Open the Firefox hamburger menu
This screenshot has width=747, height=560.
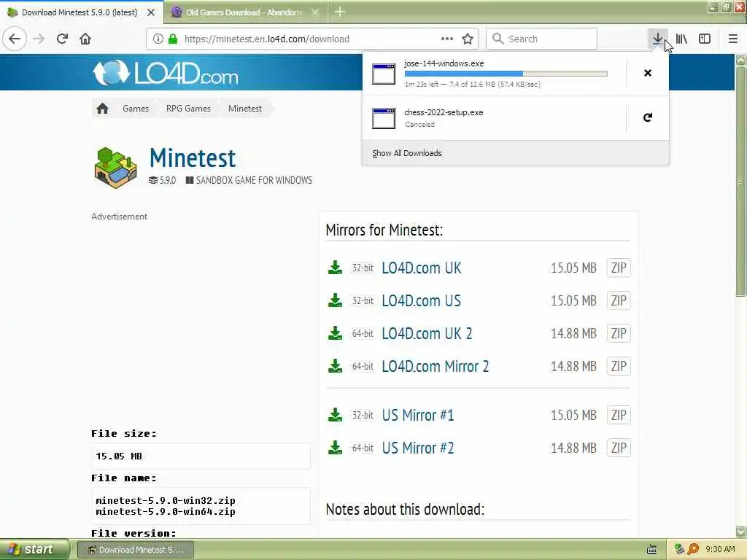coord(732,39)
